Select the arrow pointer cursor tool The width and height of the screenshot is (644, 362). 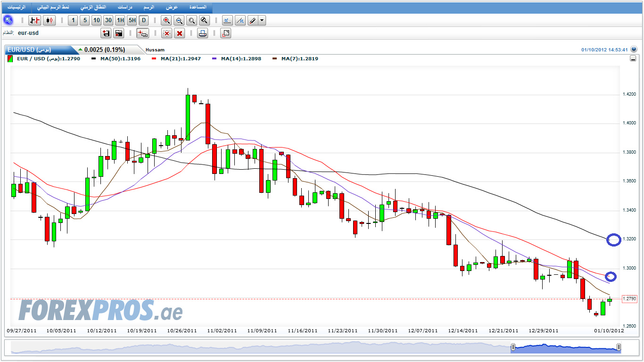pyautogui.click(x=8, y=20)
